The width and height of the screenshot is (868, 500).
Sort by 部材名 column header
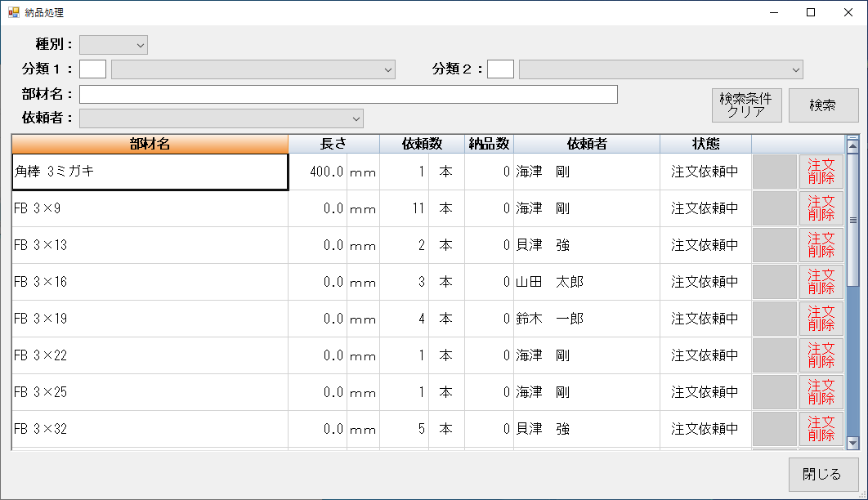(x=150, y=144)
